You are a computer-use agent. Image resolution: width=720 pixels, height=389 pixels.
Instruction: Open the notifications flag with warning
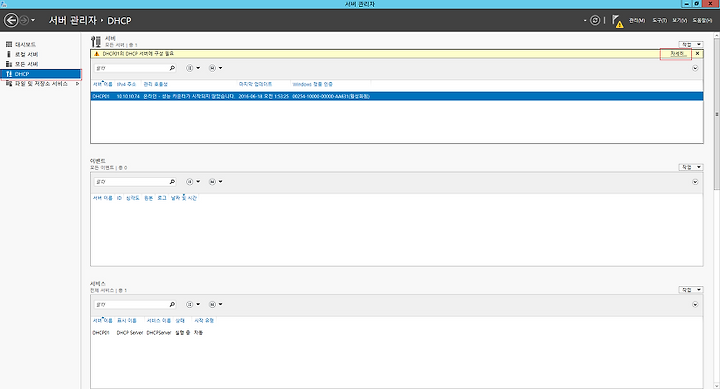pos(618,21)
